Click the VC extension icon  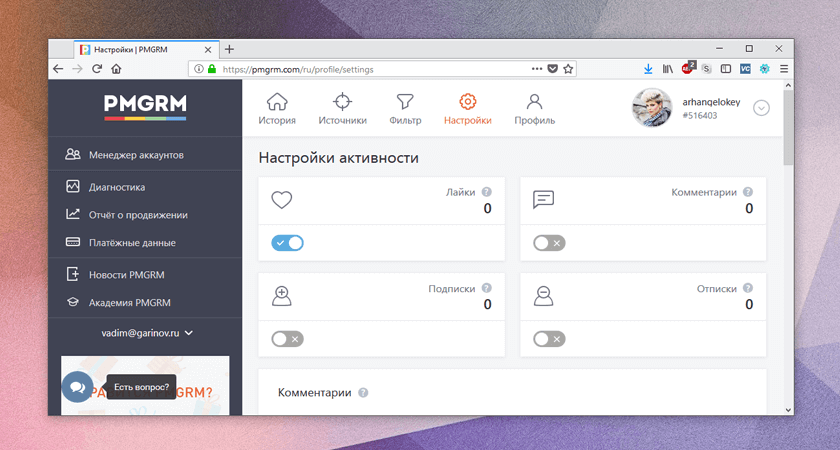click(x=745, y=69)
